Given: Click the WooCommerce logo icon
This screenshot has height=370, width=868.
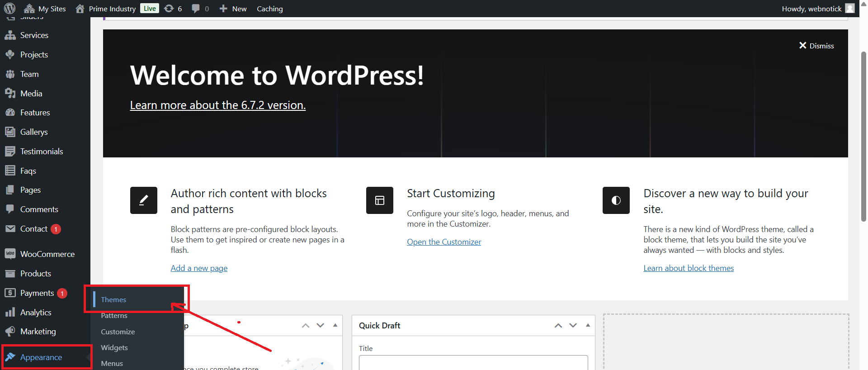Looking at the screenshot, I should (x=10, y=254).
